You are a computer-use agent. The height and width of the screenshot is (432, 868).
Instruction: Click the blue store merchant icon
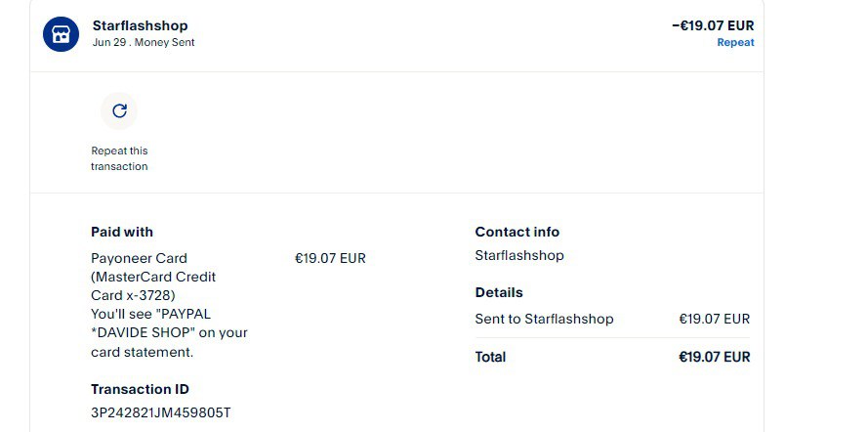click(61, 34)
